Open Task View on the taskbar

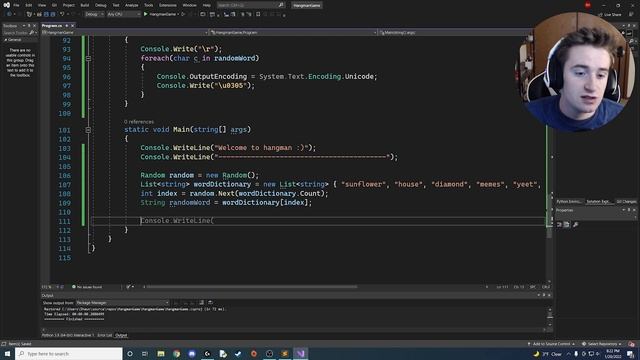145,354
